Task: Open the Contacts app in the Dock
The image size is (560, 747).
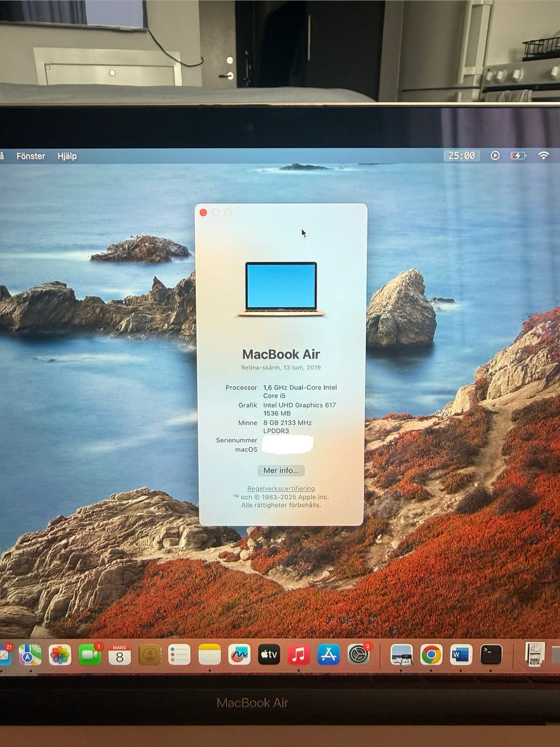Action: point(150,655)
